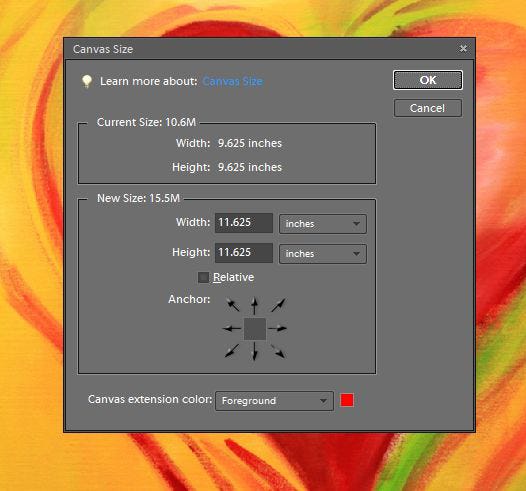The height and width of the screenshot is (491, 526).
Task: Set anchor to bottom-left arrow
Action: click(232, 351)
